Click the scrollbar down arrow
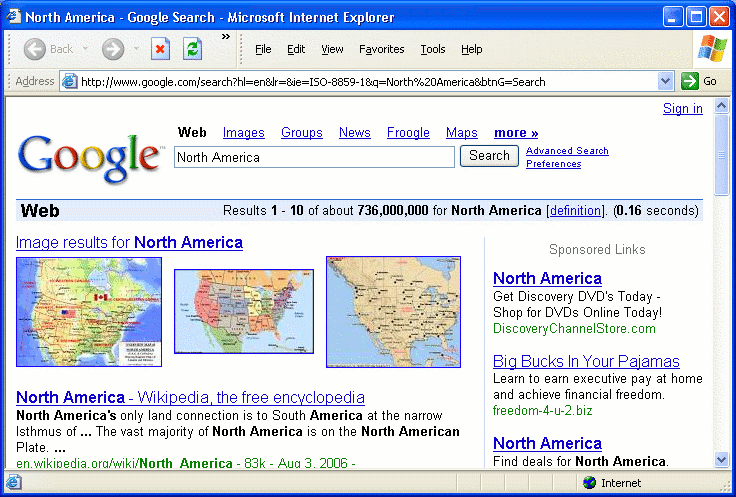 [x=721, y=459]
